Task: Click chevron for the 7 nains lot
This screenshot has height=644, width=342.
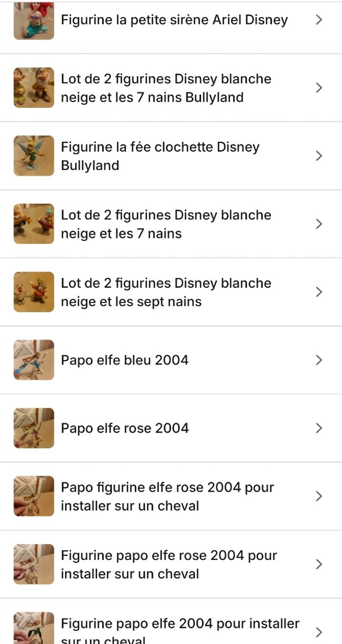Action: [x=319, y=224]
